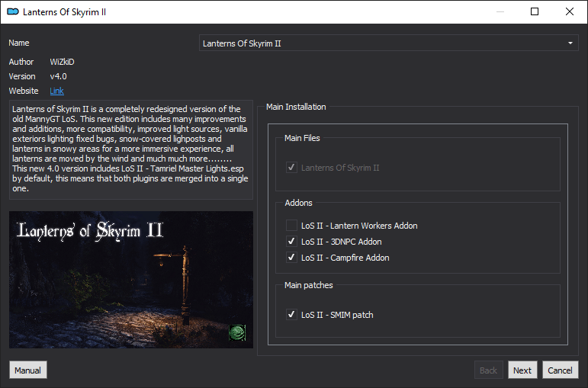This screenshot has width=588, height=388.
Task: Click the Main patches group heading
Action: tap(309, 285)
